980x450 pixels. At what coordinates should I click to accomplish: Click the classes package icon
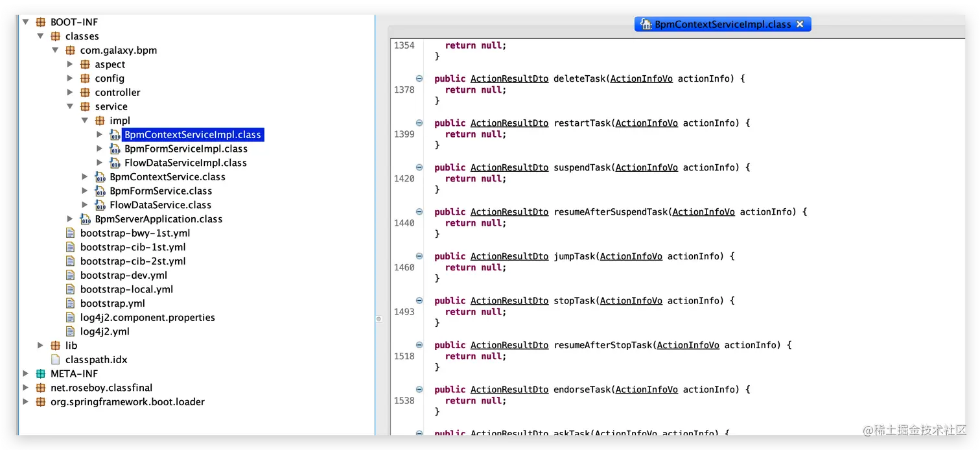56,36
